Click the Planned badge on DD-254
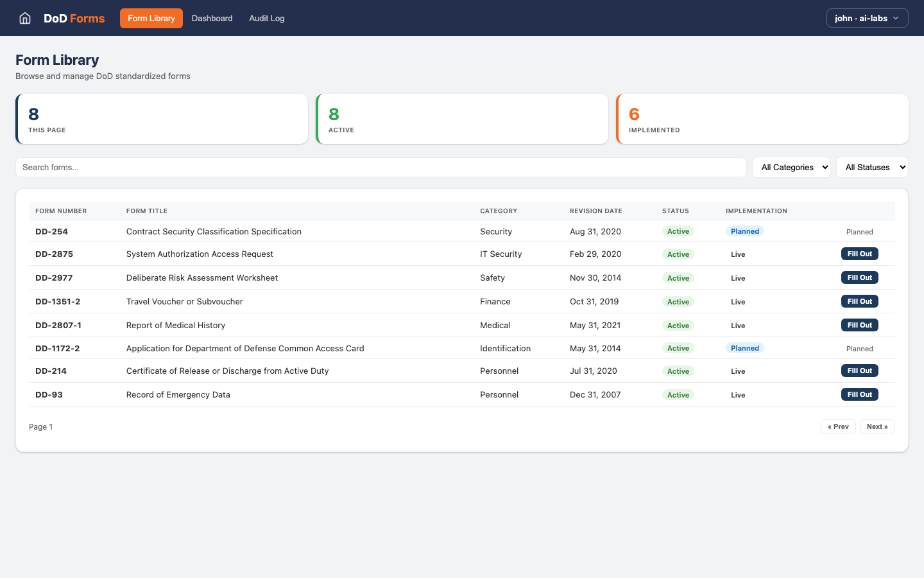Image resolution: width=924 pixels, height=578 pixels. (744, 231)
